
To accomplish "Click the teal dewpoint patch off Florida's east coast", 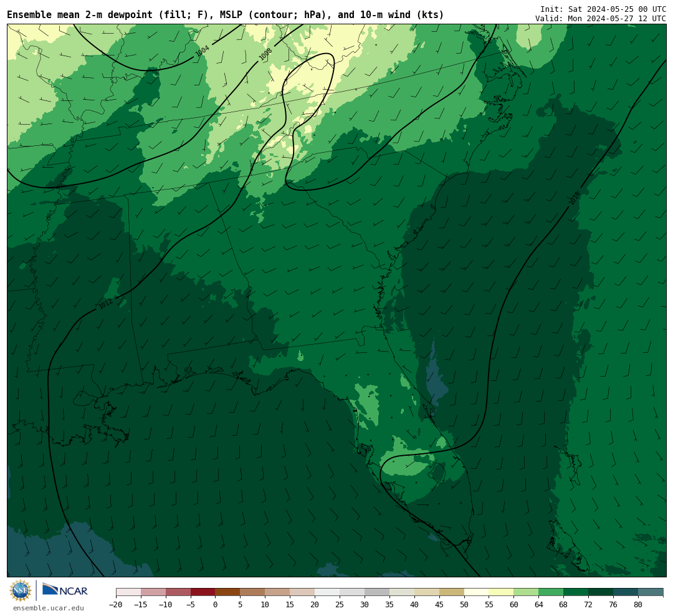I will coord(435,378).
